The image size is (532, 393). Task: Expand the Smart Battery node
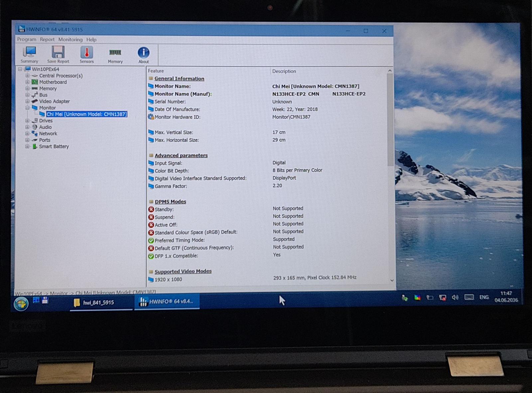click(x=28, y=146)
